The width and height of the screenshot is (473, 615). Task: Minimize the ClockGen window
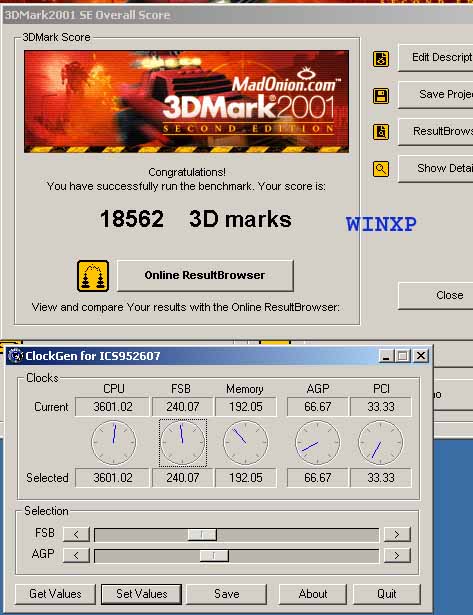[386, 356]
